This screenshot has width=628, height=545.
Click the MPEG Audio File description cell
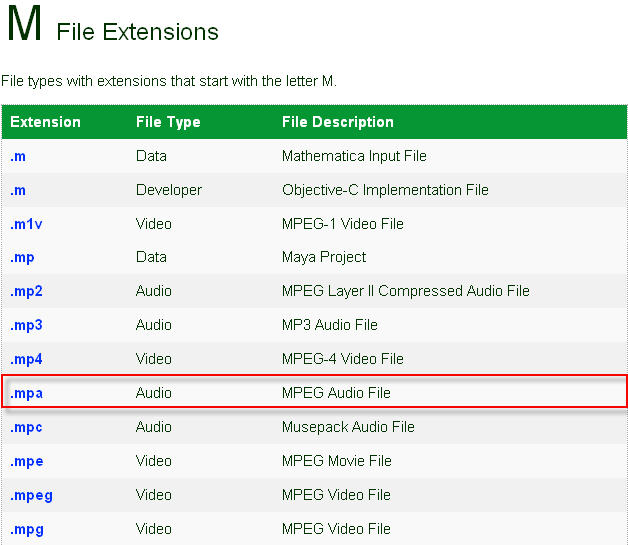[x=336, y=393]
